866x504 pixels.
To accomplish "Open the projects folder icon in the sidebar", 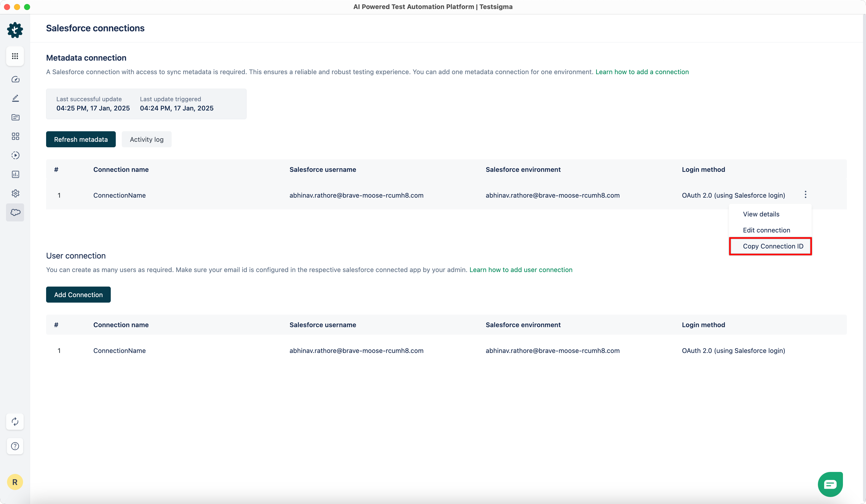I will click(15, 117).
